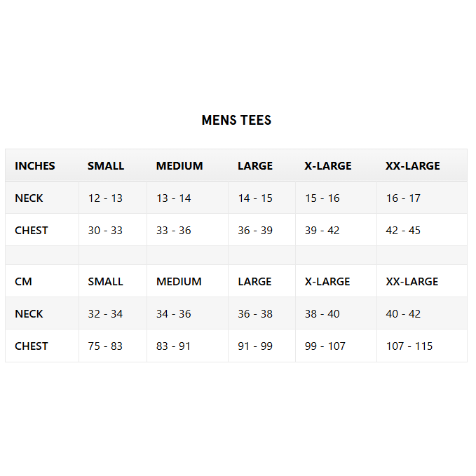This screenshot has height=476, width=476.
Task: Click the chest value 30 - 33
Action: 105,231
